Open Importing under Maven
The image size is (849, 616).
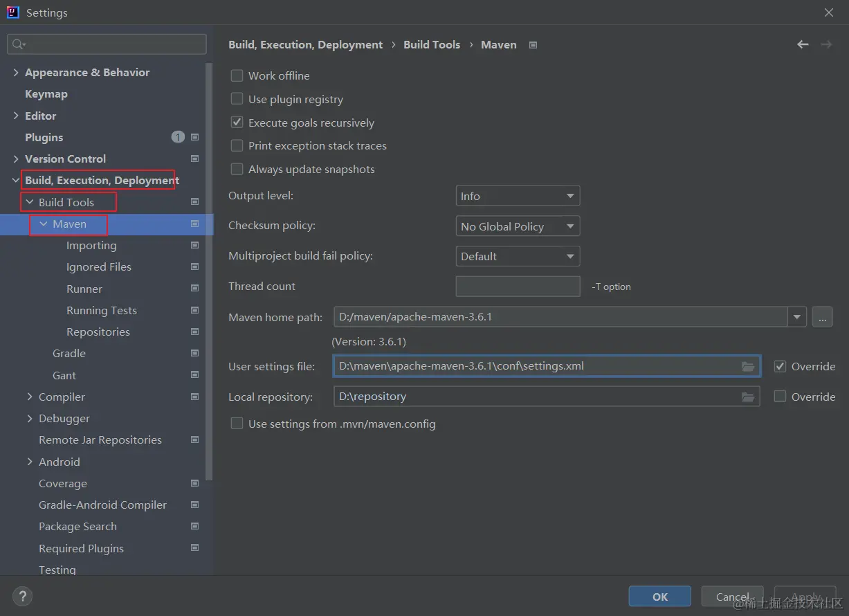point(91,245)
